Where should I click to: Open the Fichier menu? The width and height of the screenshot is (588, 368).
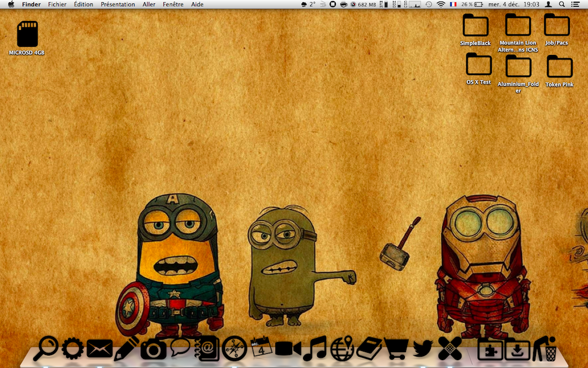pyautogui.click(x=57, y=4)
